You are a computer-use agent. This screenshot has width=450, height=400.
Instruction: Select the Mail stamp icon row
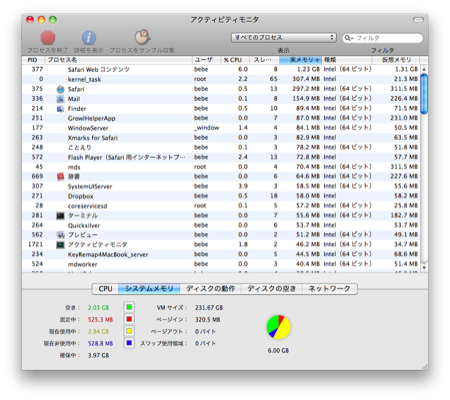pyautogui.click(x=60, y=99)
